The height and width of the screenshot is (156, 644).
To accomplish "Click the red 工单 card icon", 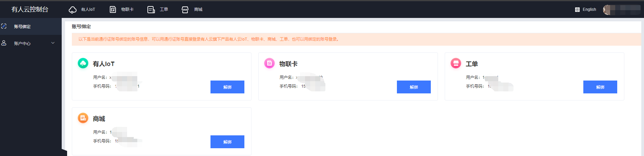I will 456,63.
